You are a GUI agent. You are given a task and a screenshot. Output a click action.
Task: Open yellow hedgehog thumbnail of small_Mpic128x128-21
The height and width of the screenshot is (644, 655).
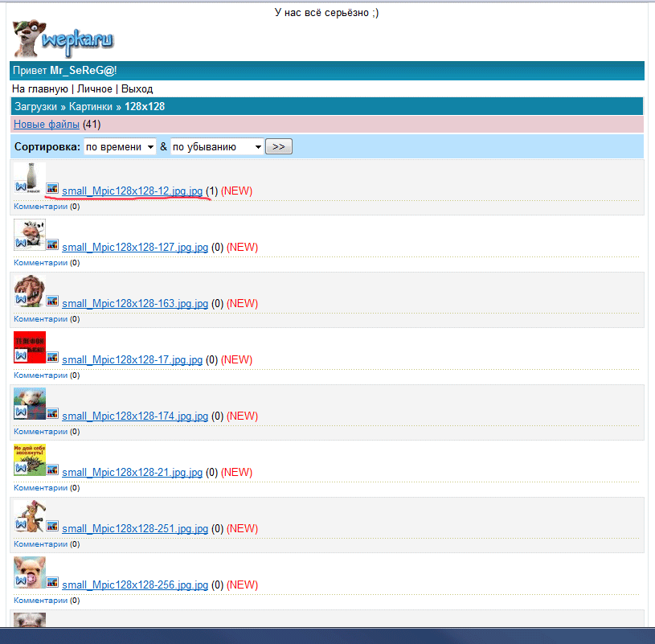[29, 460]
